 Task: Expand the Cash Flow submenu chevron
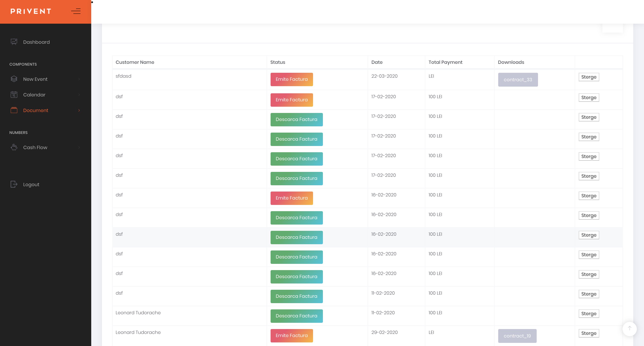79,147
